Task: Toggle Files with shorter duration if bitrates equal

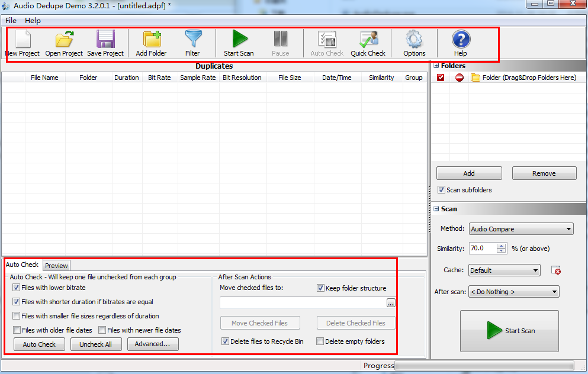Action: click(16, 302)
